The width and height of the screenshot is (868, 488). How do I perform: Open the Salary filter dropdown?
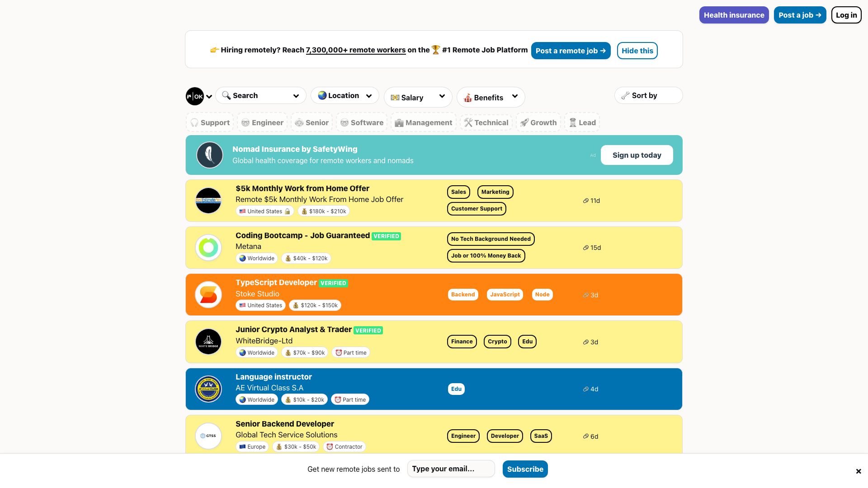click(417, 97)
